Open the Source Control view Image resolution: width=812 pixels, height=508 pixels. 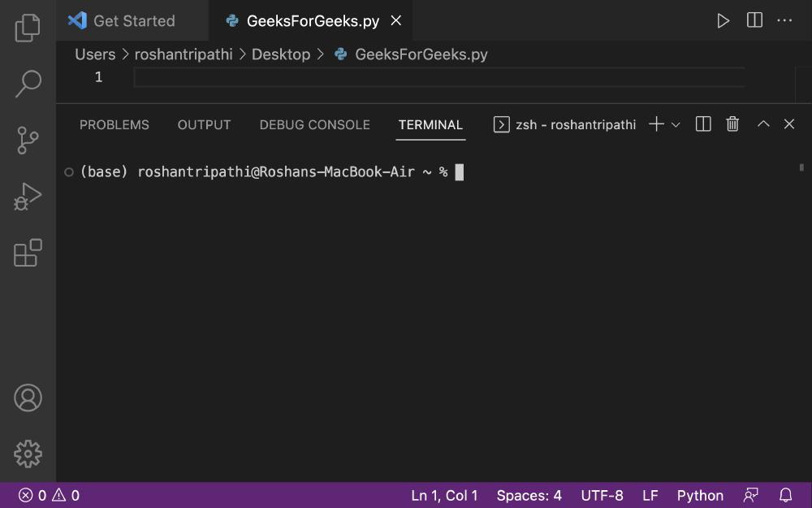point(28,140)
